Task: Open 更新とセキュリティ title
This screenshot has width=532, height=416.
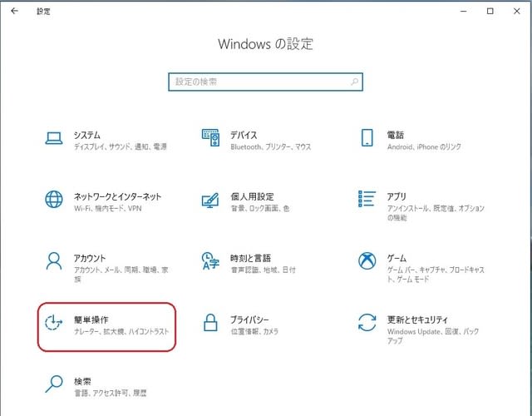Action: (417, 319)
